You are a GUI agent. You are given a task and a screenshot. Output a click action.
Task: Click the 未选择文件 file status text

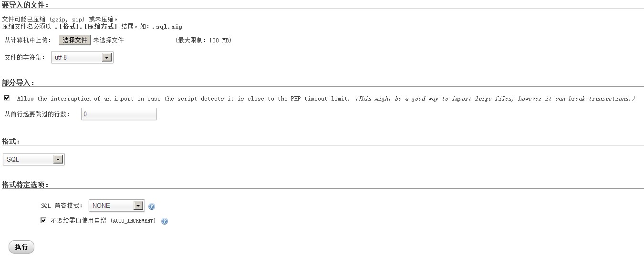point(108,41)
